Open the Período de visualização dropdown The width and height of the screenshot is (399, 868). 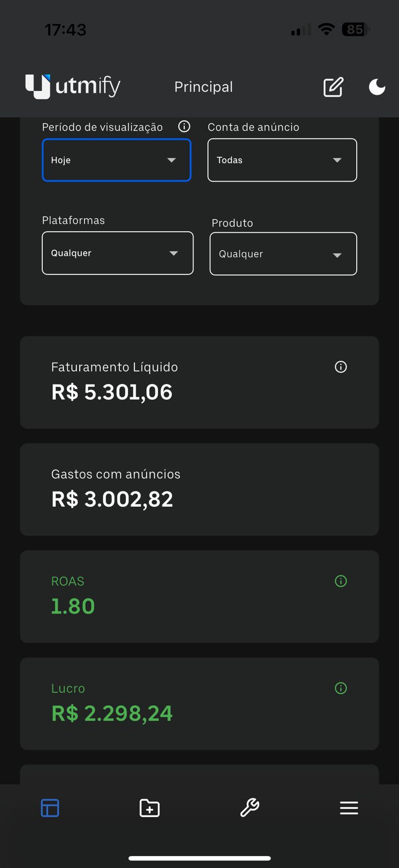(x=117, y=160)
